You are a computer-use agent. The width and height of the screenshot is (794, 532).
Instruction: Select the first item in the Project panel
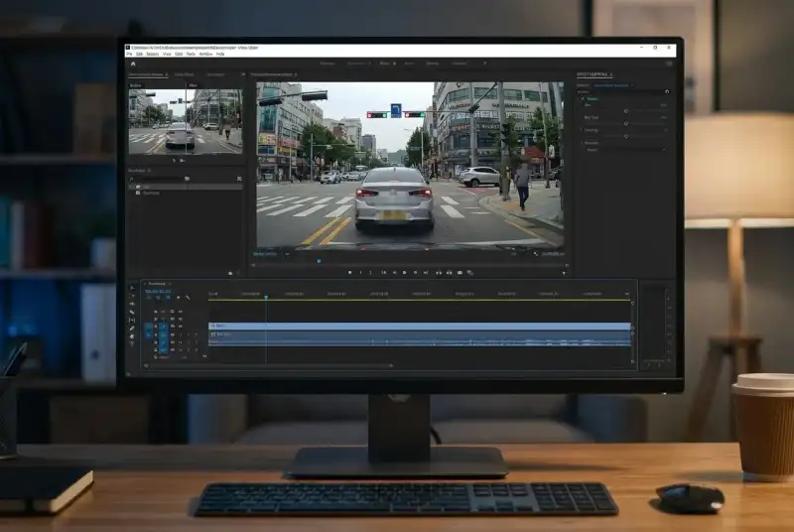click(149, 186)
